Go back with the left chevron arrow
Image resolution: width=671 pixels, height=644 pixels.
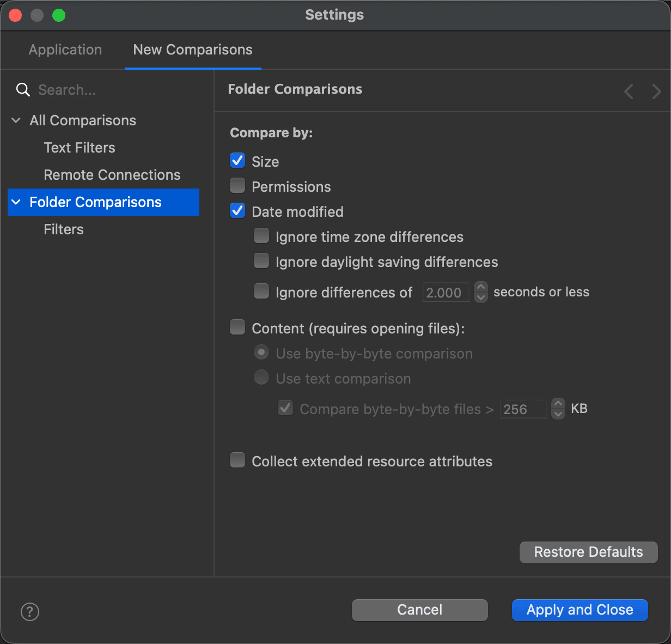point(629,91)
